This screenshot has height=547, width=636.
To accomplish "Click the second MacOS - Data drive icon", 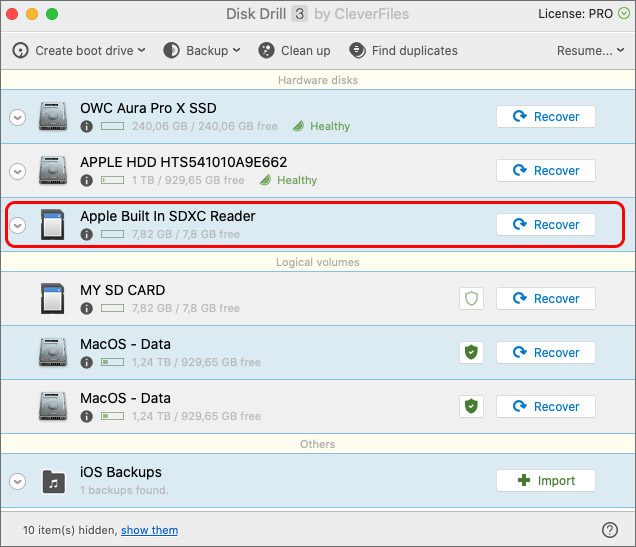I will pos(53,407).
